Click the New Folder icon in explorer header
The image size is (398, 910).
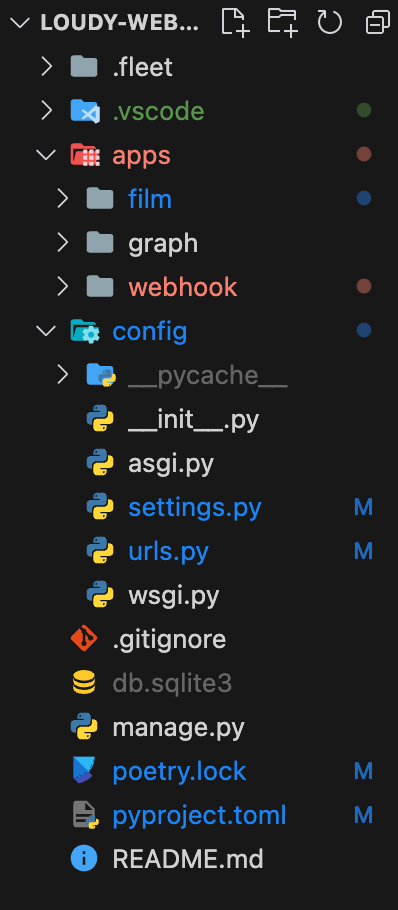click(x=283, y=23)
